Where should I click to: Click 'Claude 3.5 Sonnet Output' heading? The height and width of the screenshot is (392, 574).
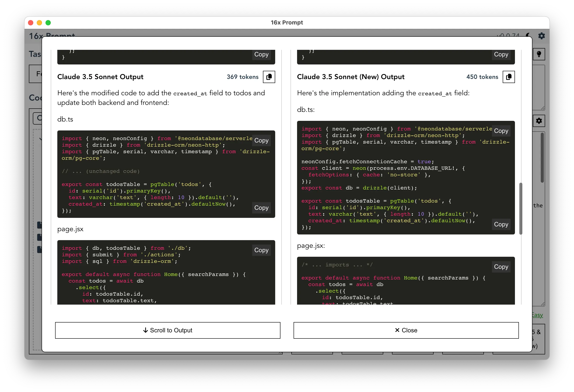[x=100, y=77]
